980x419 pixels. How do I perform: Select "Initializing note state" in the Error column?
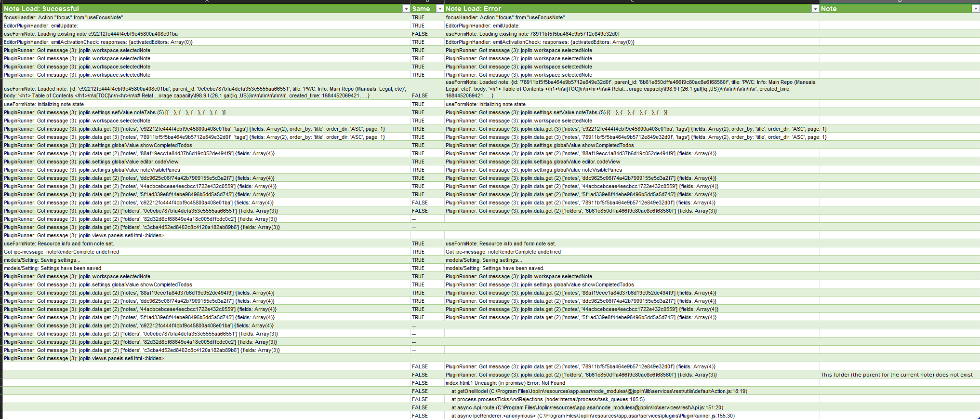click(632, 104)
